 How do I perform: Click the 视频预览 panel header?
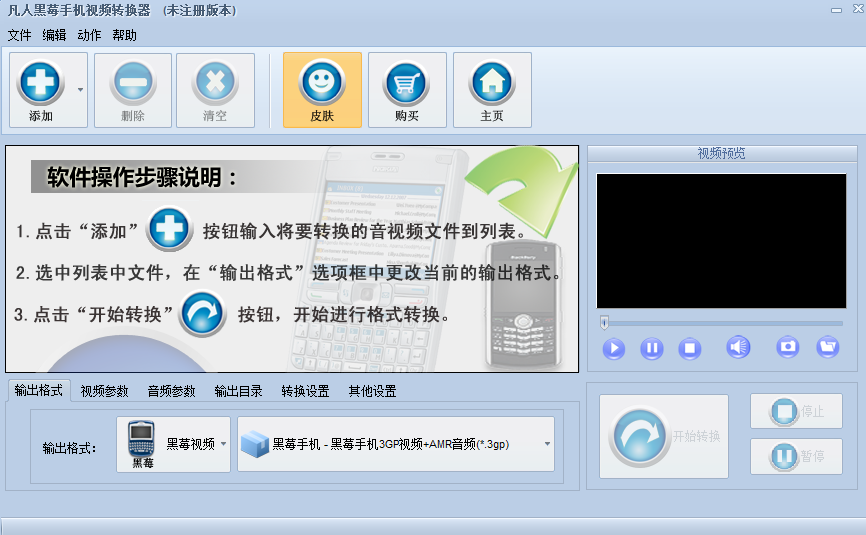722,153
